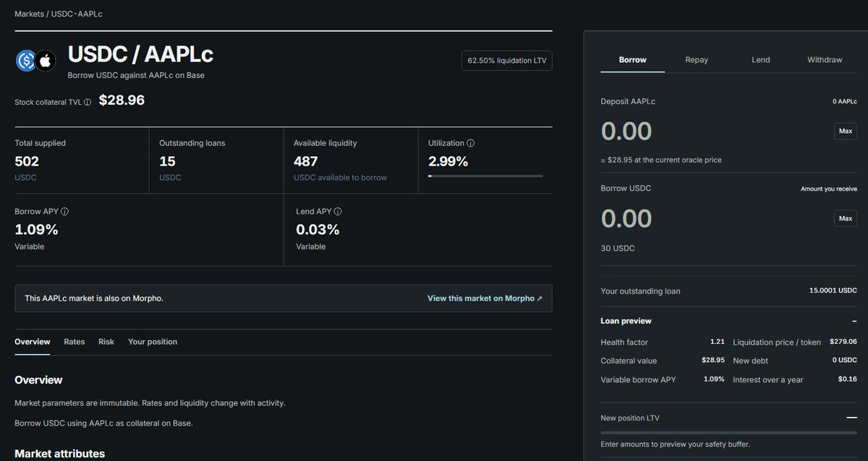Click the oracle price estimate text
Screen dimensions: 868x461
coord(661,160)
